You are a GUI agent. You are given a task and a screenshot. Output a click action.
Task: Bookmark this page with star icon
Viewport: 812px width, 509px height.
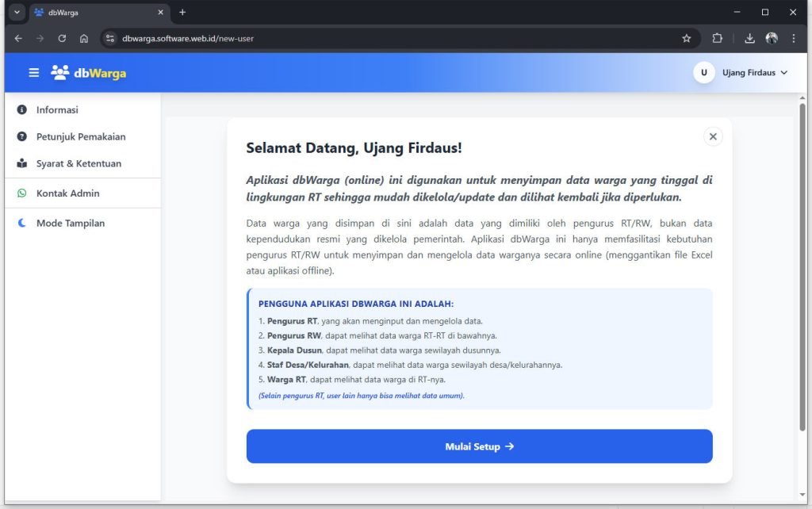click(x=687, y=38)
